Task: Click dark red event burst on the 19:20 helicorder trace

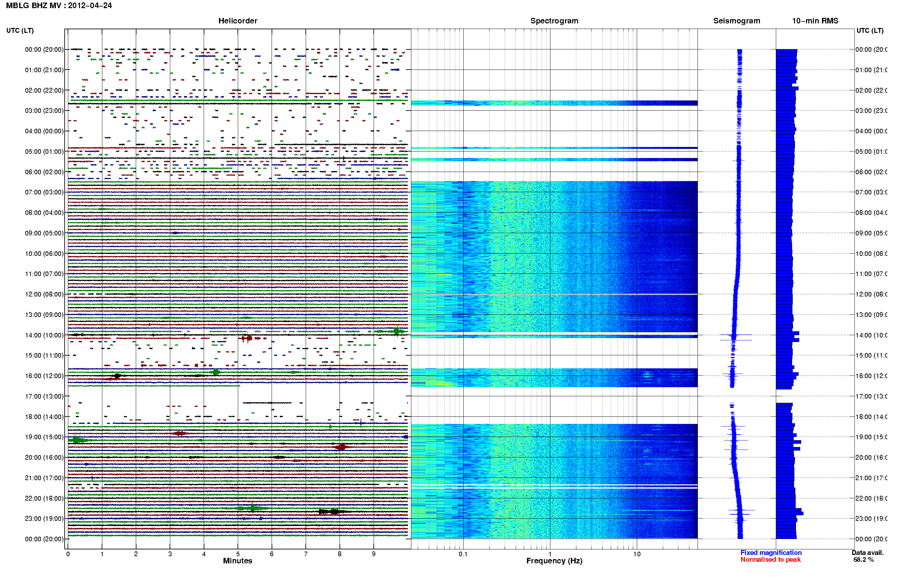Action: (341, 446)
